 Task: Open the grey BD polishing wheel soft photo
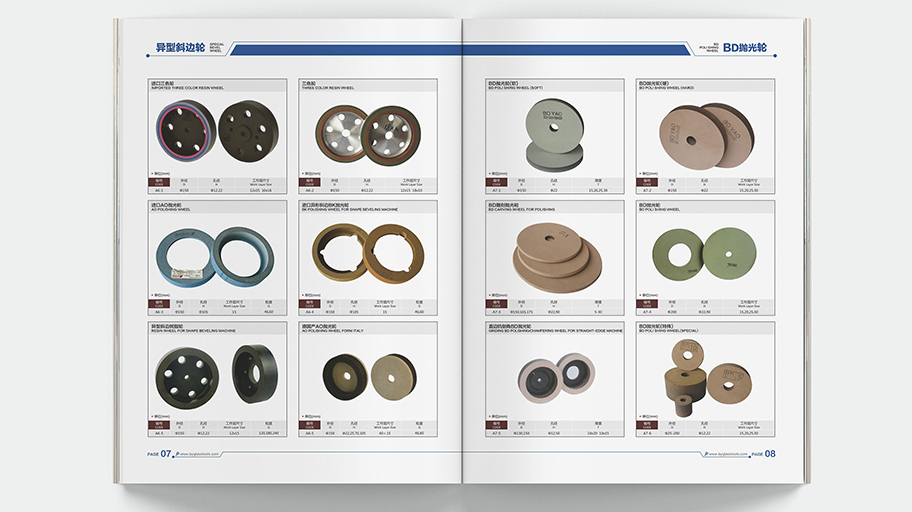click(554, 134)
